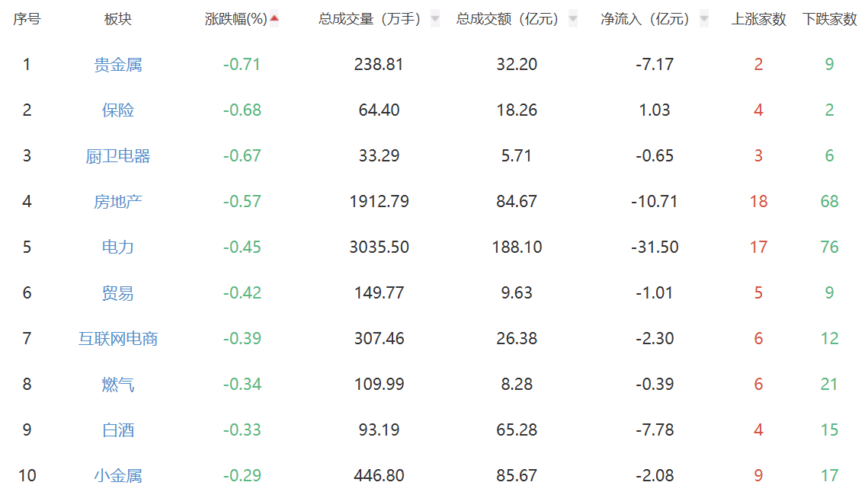Open the 贵金属 sector link
This screenshot has width=868, height=495.
pos(118,65)
